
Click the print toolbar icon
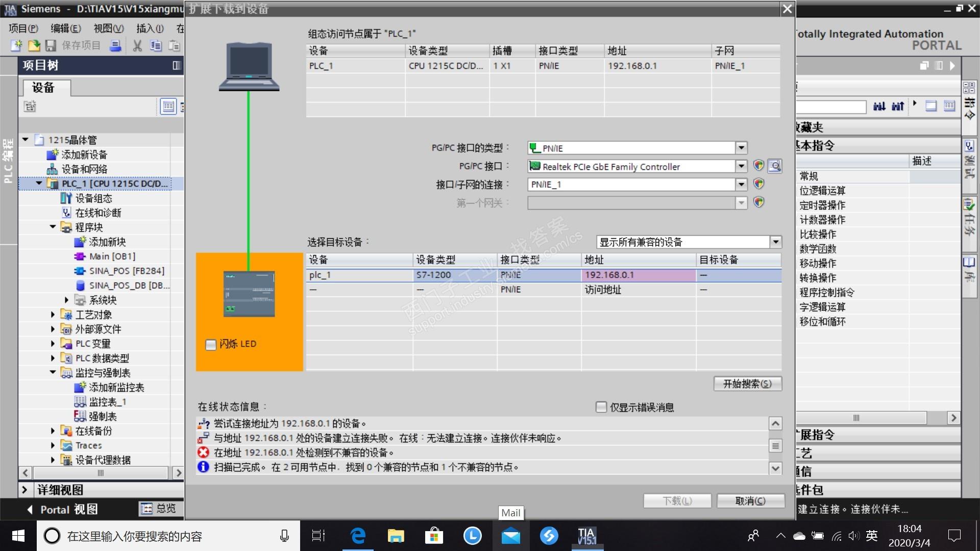click(116, 46)
